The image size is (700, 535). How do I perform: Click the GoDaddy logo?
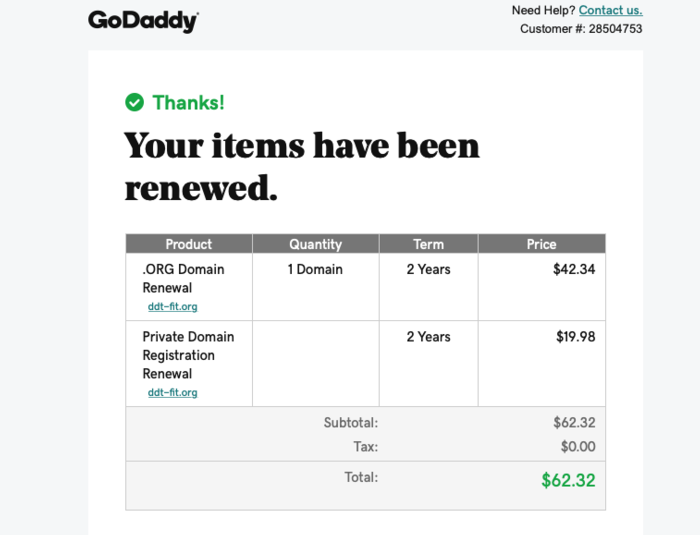coord(143,21)
